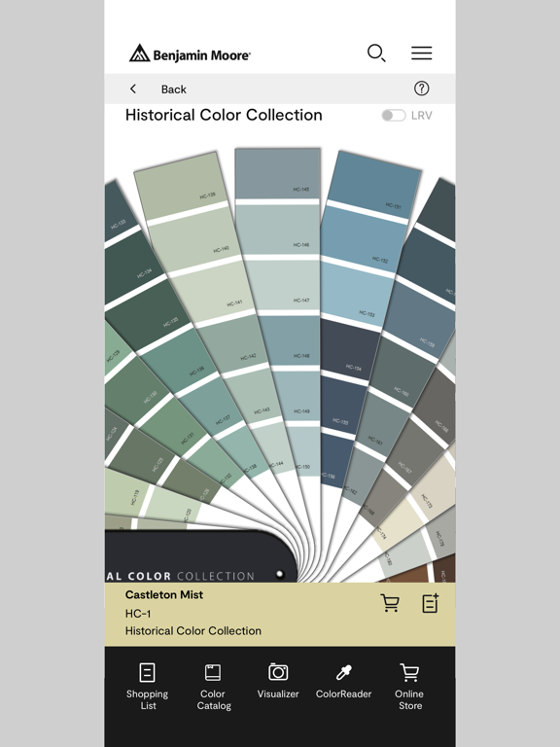Select swatch HC-137
This screenshot has width=560, height=747.
pyautogui.click(x=210, y=405)
